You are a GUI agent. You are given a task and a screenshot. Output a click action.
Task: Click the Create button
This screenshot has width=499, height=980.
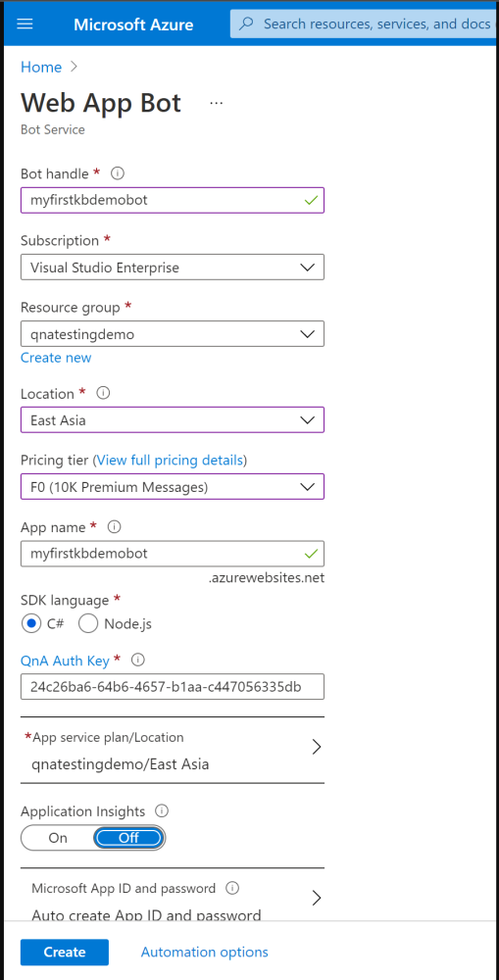[65, 952]
